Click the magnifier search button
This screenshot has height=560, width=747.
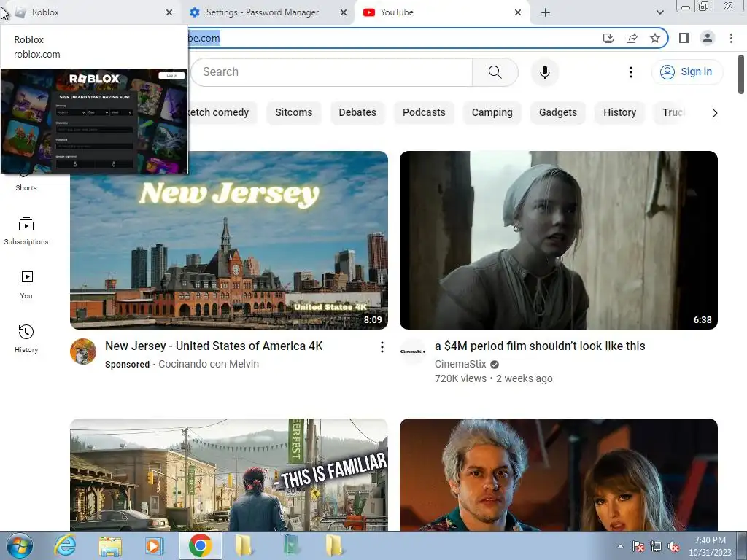tap(495, 72)
